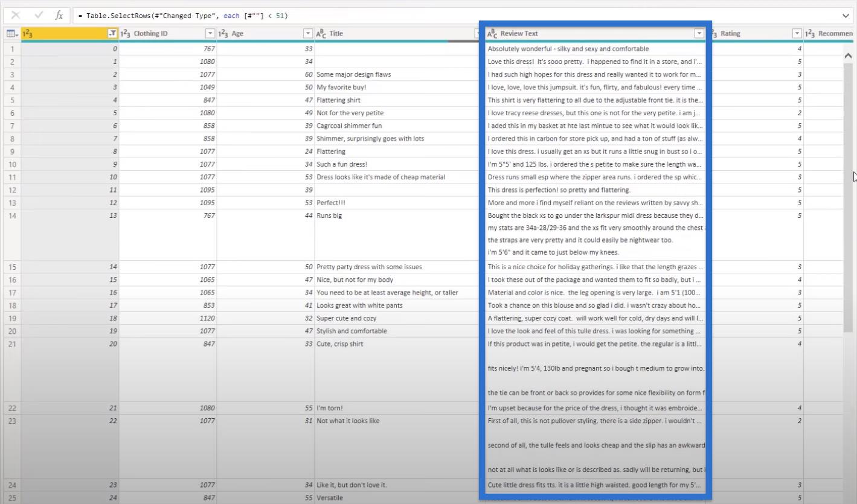Click 'Took a chance on this blouse' review cell
Viewport: 857px width, 504px height.
594,305
